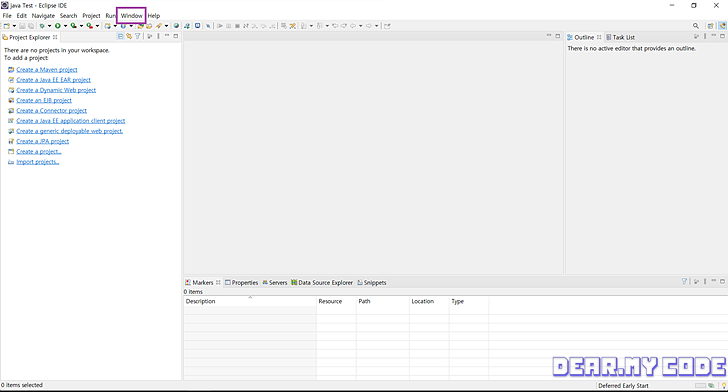
Task: Open the Window menu
Action: pos(132,16)
